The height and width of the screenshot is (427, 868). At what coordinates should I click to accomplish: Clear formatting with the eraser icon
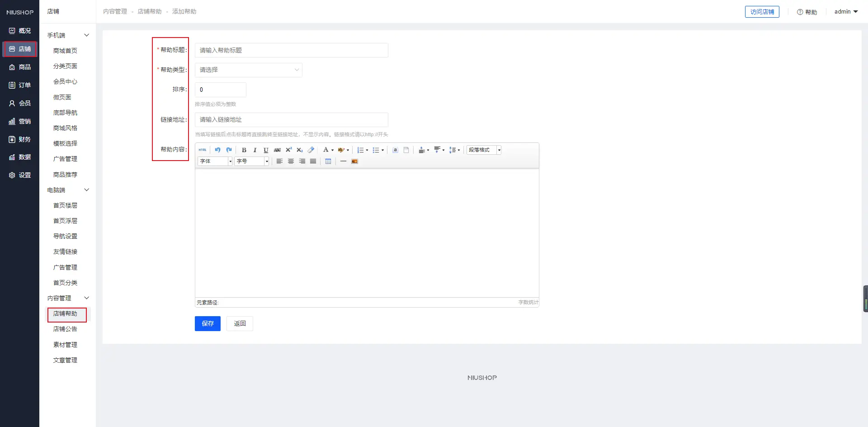[311, 150]
